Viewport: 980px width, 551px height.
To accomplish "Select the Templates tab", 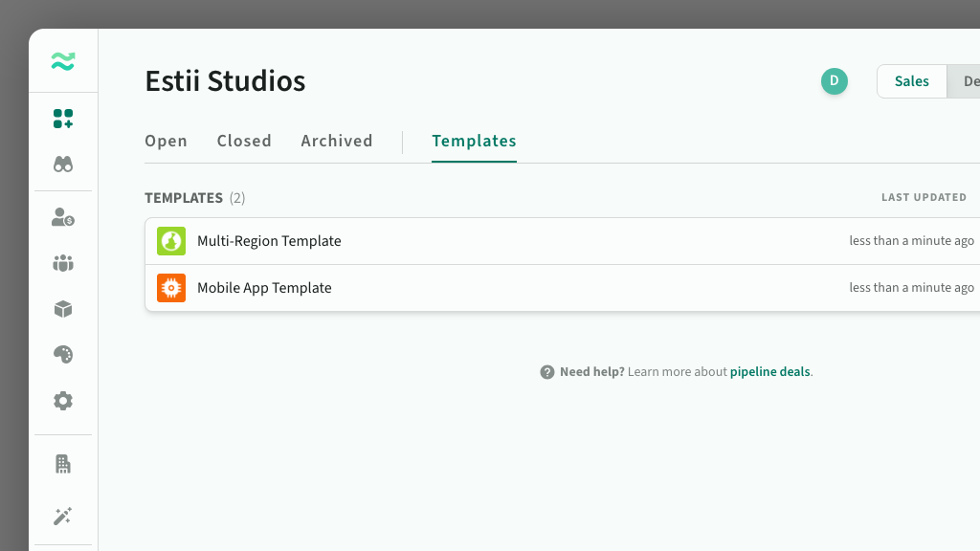I will 474,141.
